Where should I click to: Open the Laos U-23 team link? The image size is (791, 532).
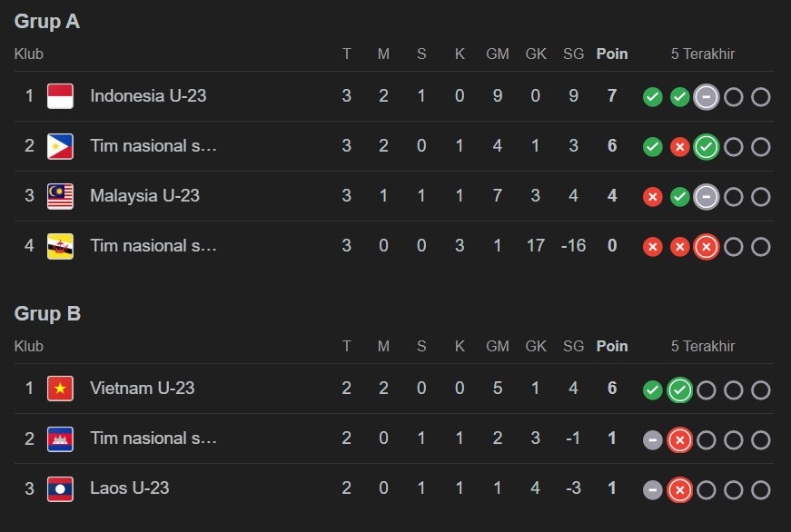129,488
